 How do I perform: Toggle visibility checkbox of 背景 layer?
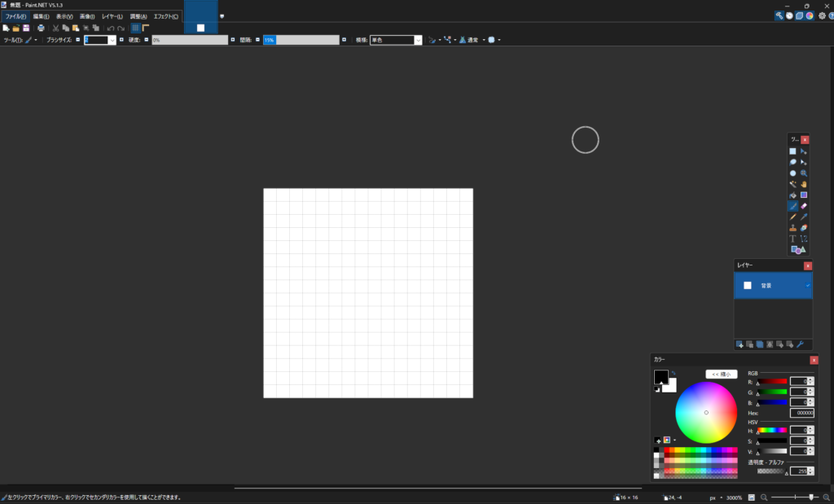(x=808, y=285)
